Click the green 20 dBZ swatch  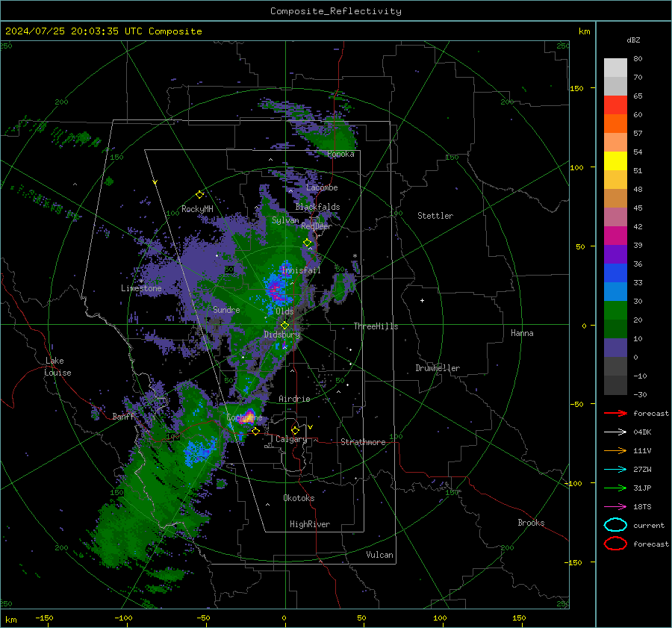pyautogui.click(x=615, y=310)
